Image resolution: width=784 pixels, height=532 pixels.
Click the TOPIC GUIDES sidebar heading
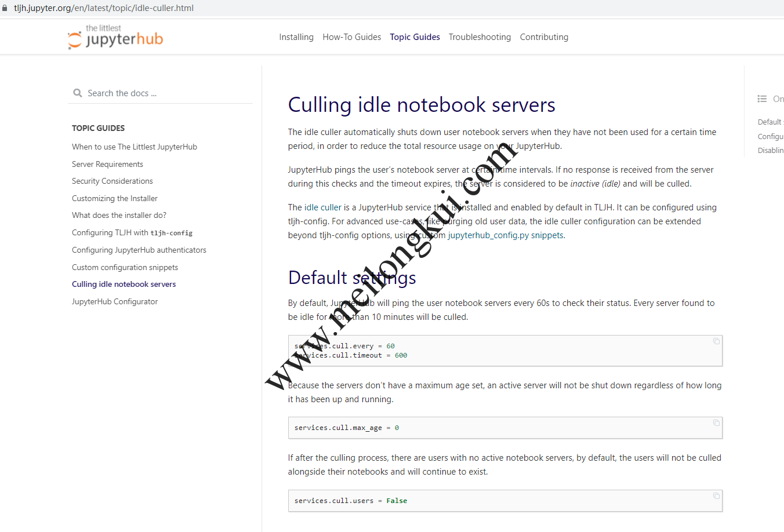click(x=98, y=128)
